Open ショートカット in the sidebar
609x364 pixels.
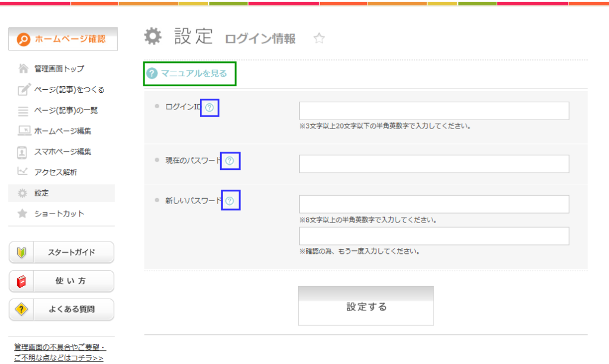coord(59,214)
